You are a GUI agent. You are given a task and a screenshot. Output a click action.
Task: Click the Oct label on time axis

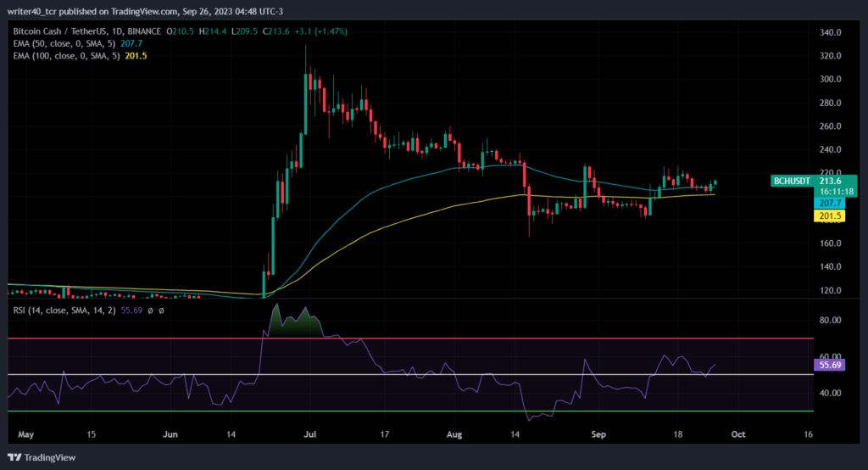[x=738, y=434]
